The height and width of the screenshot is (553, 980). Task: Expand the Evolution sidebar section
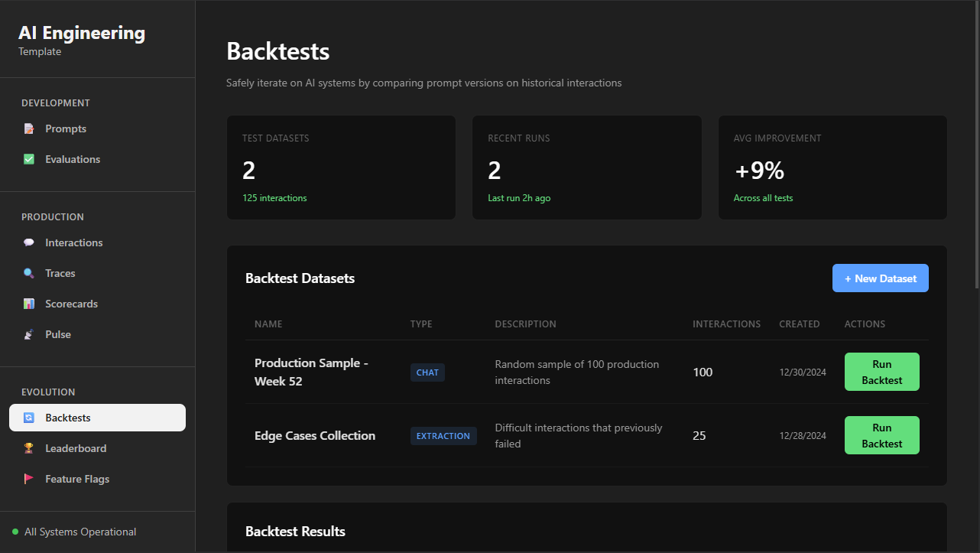pyautogui.click(x=48, y=392)
